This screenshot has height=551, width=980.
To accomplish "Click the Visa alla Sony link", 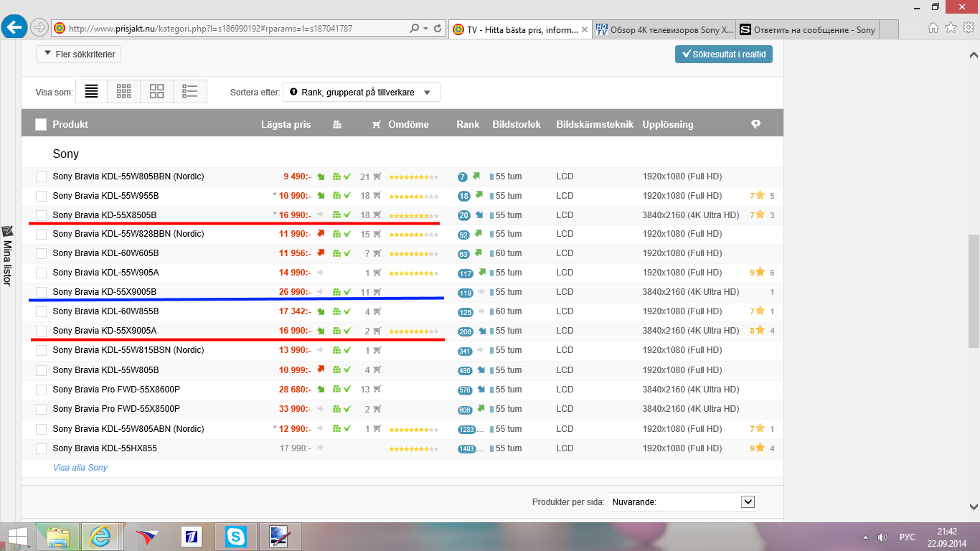I will 80,468.
